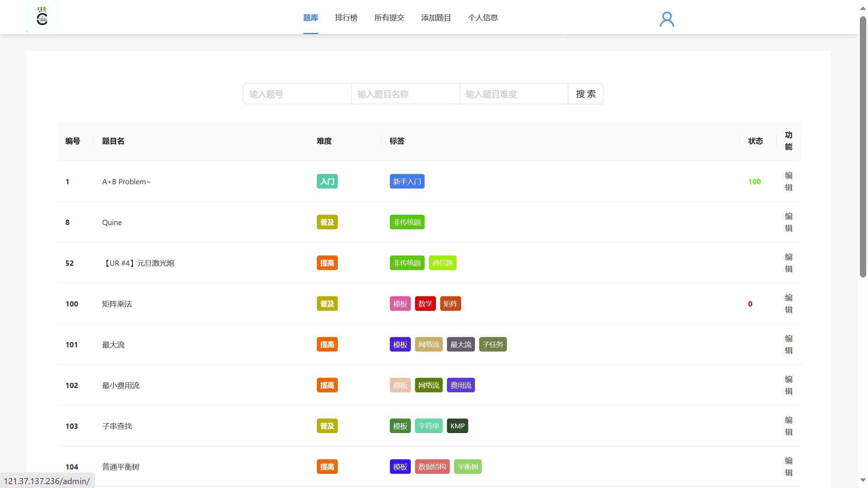The height and width of the screenshot is (488, 868).
Task: Click the 数据结构 tag
Action: tap(432, 467)
